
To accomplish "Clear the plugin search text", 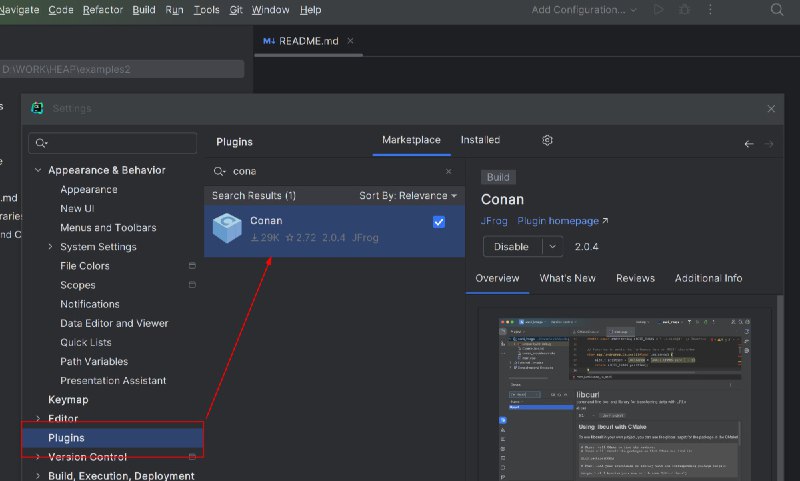I will click(x=448, y=171).
